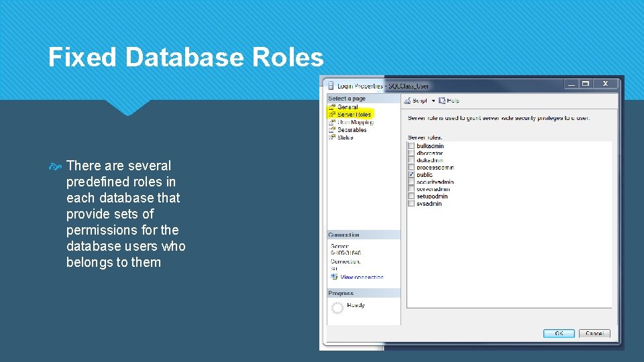644x362 pixels.
Task: Open the General page
Action: [347, 107]
